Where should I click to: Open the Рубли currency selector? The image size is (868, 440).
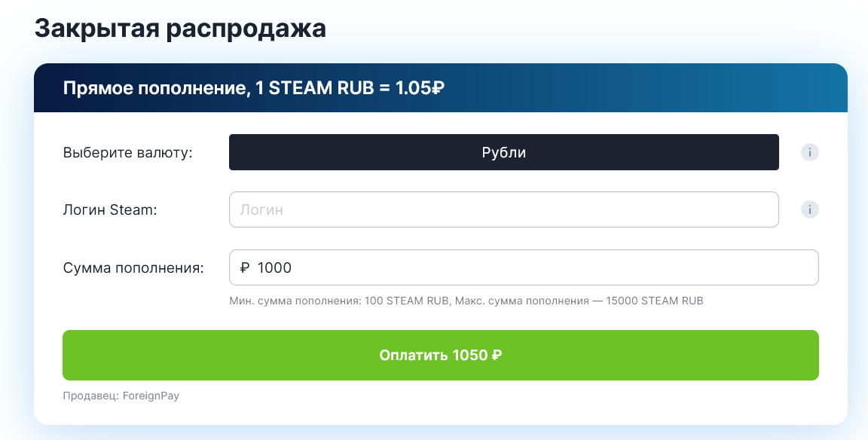coord(504,152)
